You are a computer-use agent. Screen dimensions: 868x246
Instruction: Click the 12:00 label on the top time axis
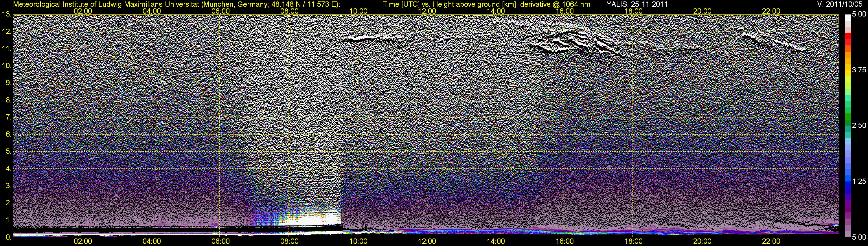click(427, 11)
